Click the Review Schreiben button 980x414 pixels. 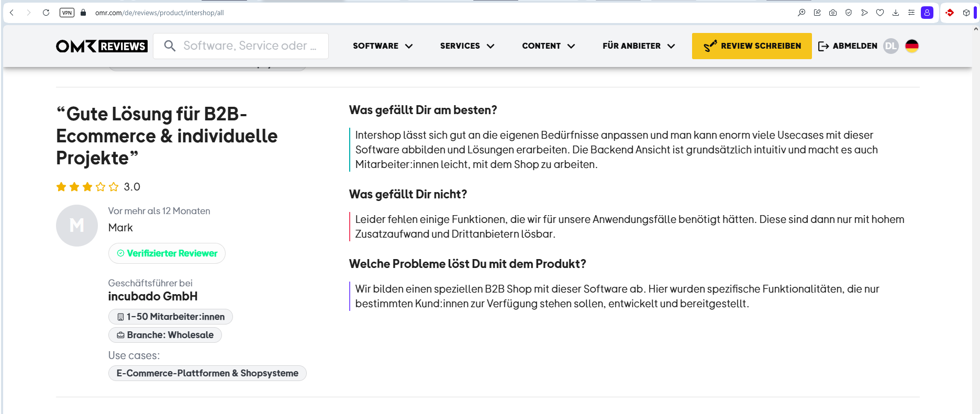point(752,46)
